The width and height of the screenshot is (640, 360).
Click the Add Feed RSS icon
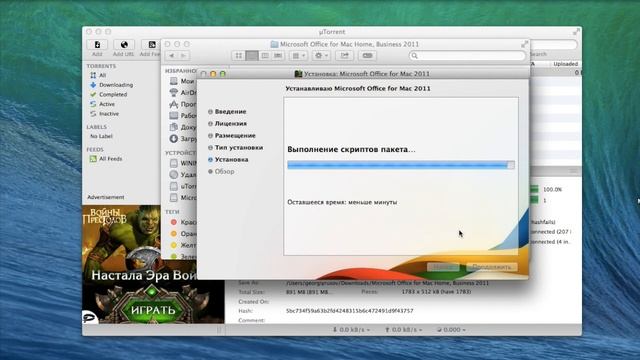(151, 44)
